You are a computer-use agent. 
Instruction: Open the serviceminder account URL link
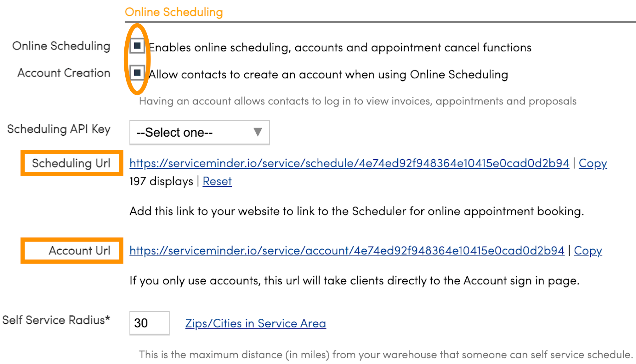click(347, 251)
